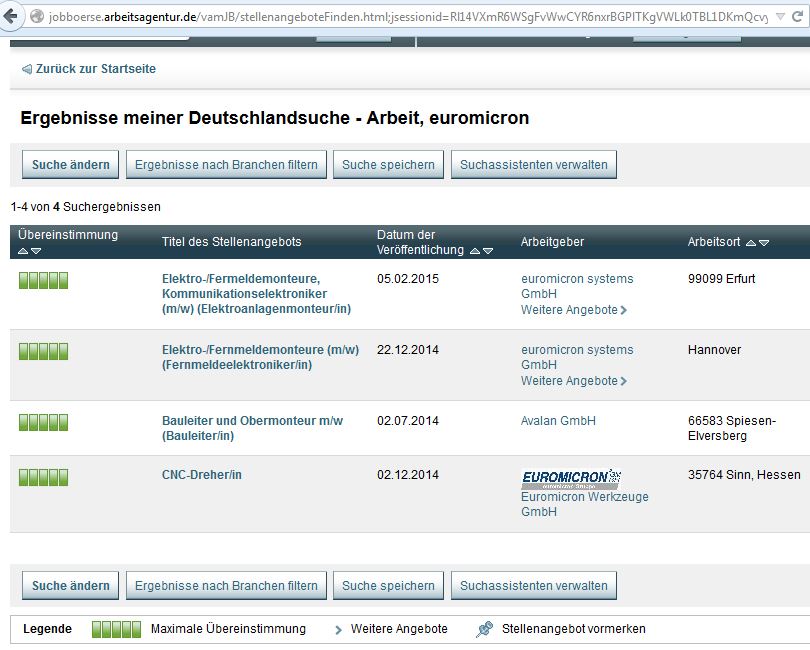Click green match bars for the Hannover listing
The height and width of the screenshot is (650, 810).
point(43,351)
